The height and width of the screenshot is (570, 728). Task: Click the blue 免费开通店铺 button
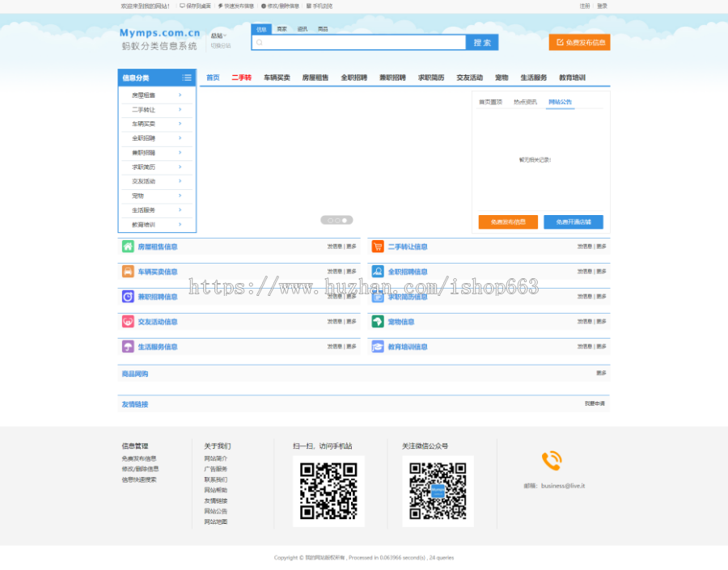pos(573,222)
